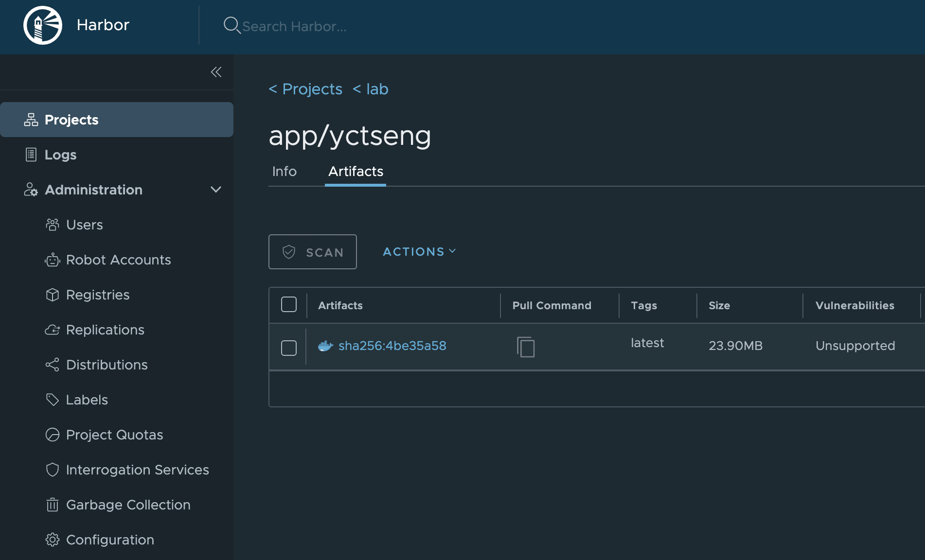Open the ACTIONS dropdown

(419, 251)
